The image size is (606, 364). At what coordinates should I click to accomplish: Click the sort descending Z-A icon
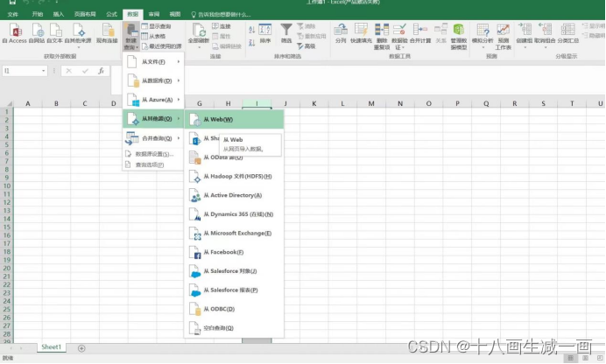click(x=251, y=43)
